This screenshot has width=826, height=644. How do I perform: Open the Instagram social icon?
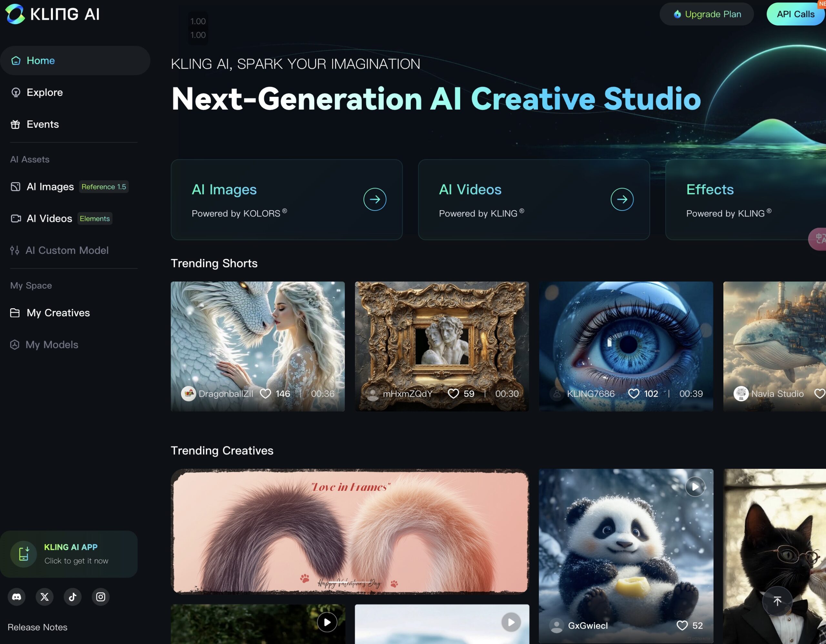pos(101,597)
